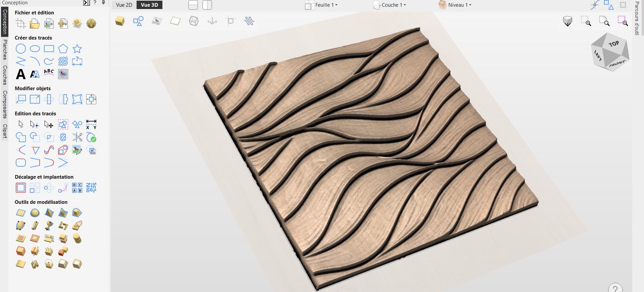Switch to split pane view layout

pos(207,5)
